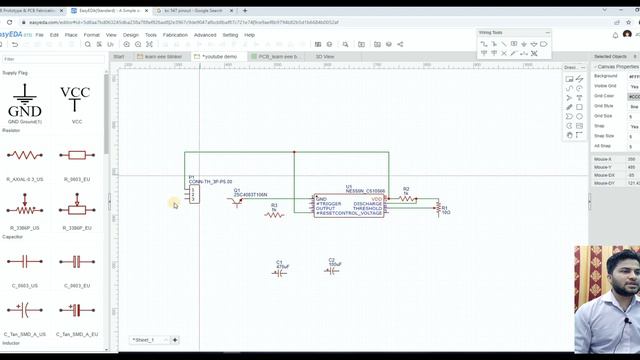This screenshot has width=640, height=360.
Task: Select the Group/Ungroup symbol tool
Action: coord(534,53)
